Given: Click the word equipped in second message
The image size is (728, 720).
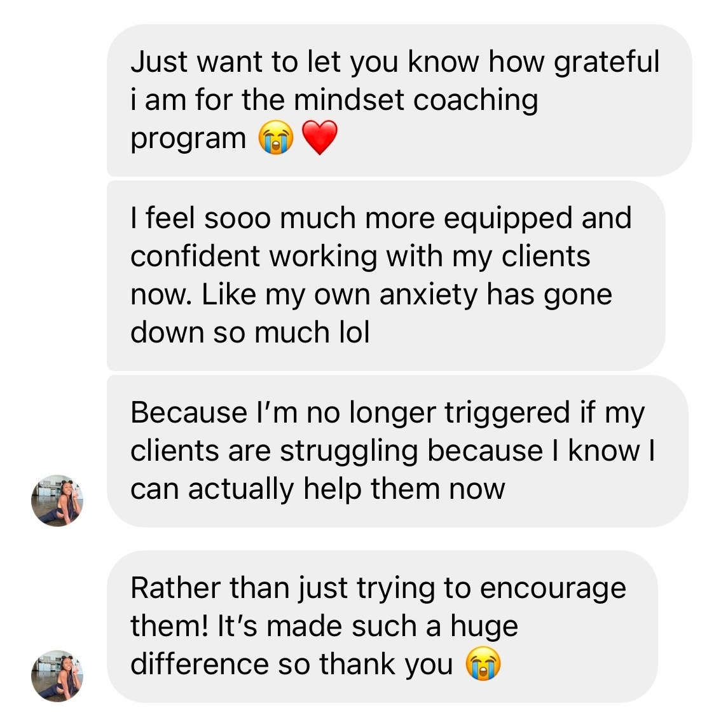Looking at the screenshot, I should point(508,219).
